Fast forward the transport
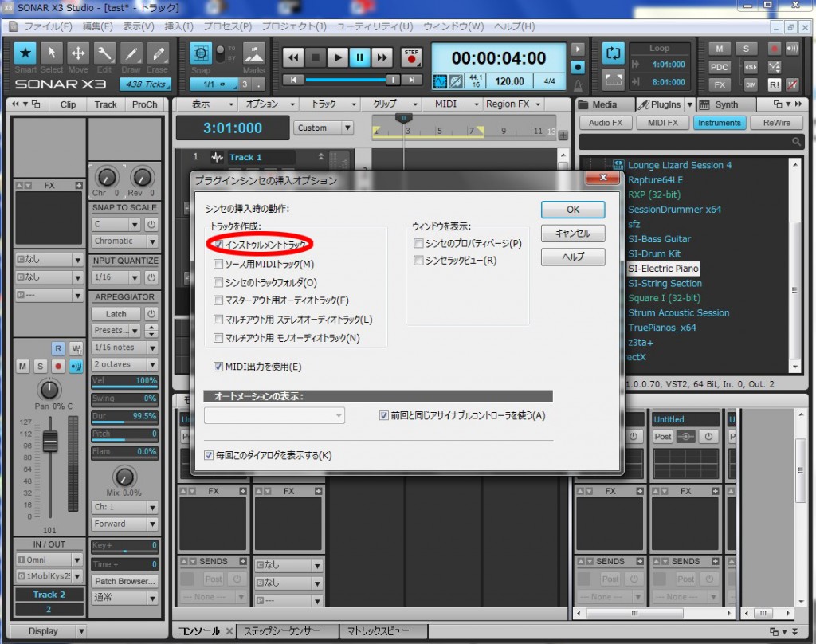 [x=382, y=58]
